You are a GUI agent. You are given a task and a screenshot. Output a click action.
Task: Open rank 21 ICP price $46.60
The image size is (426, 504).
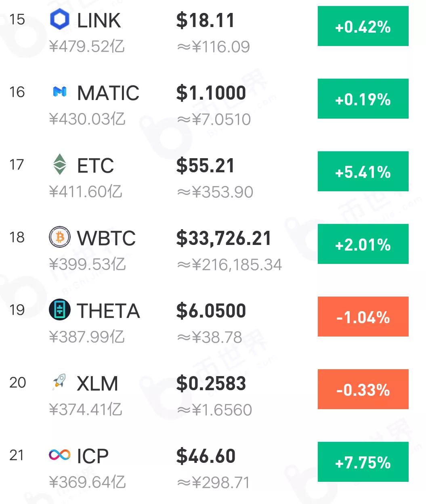point(206,456)
